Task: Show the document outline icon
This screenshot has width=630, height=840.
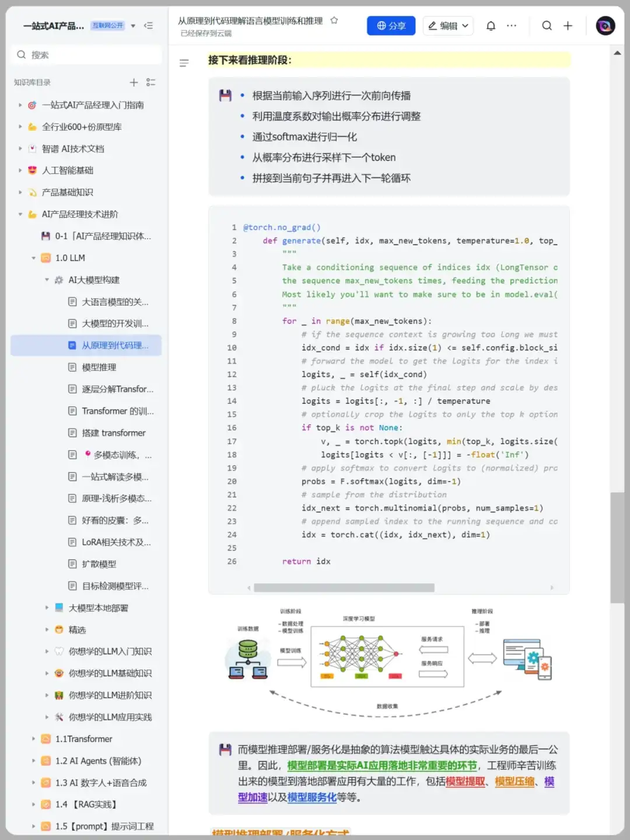Action: [184, 63]
